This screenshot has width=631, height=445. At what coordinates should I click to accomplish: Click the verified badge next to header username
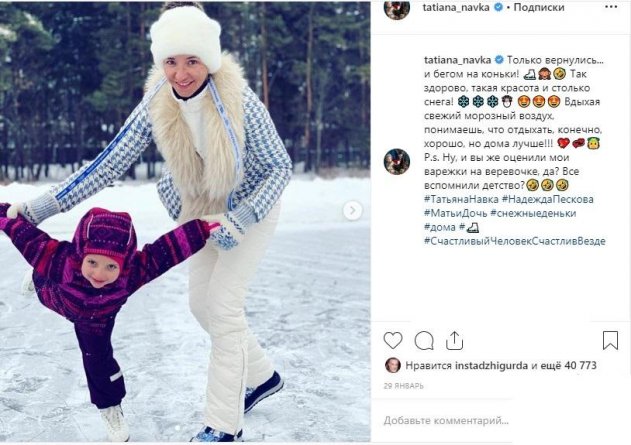pyautogui.click(x=498, y=7)
